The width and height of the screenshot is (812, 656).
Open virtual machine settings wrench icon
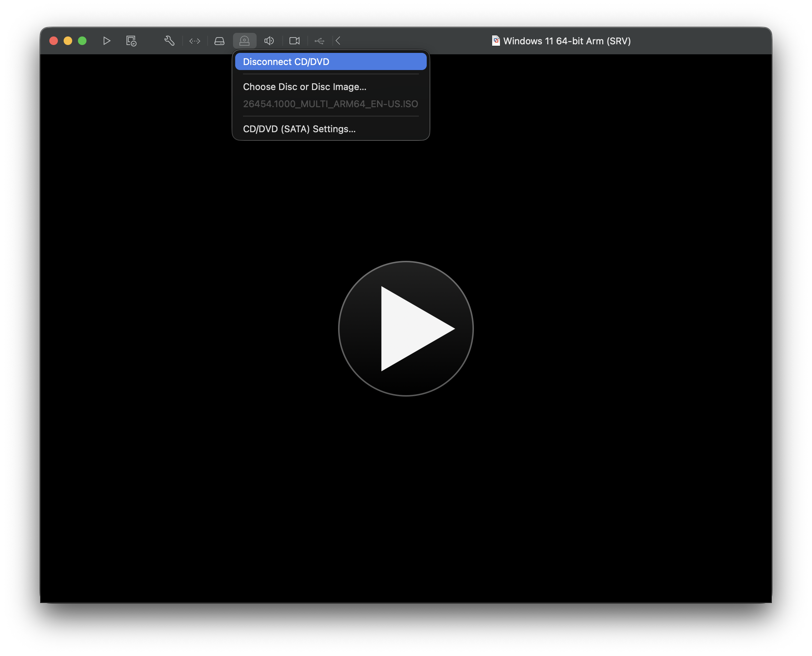tap(169, 41)
